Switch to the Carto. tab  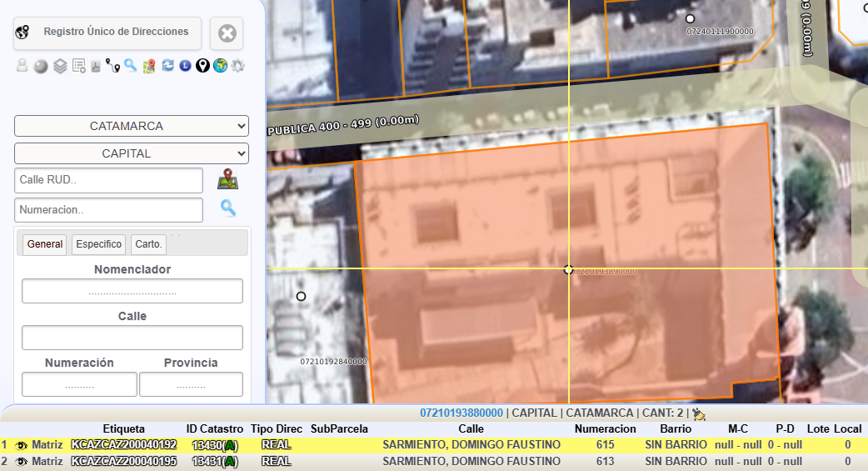pos(148,244)
